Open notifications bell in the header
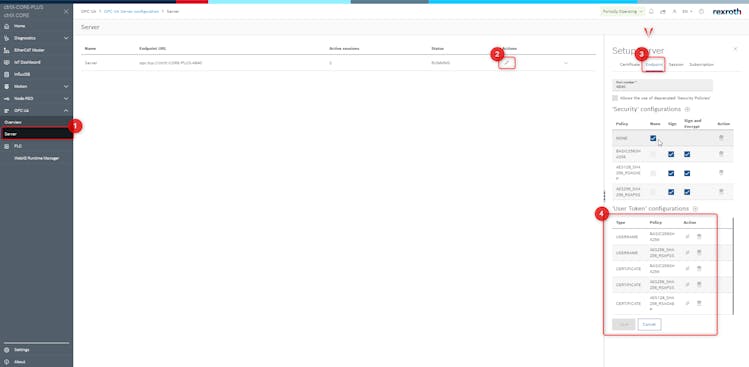Viewport: 749px width, 367px height. tap(651, 11)
